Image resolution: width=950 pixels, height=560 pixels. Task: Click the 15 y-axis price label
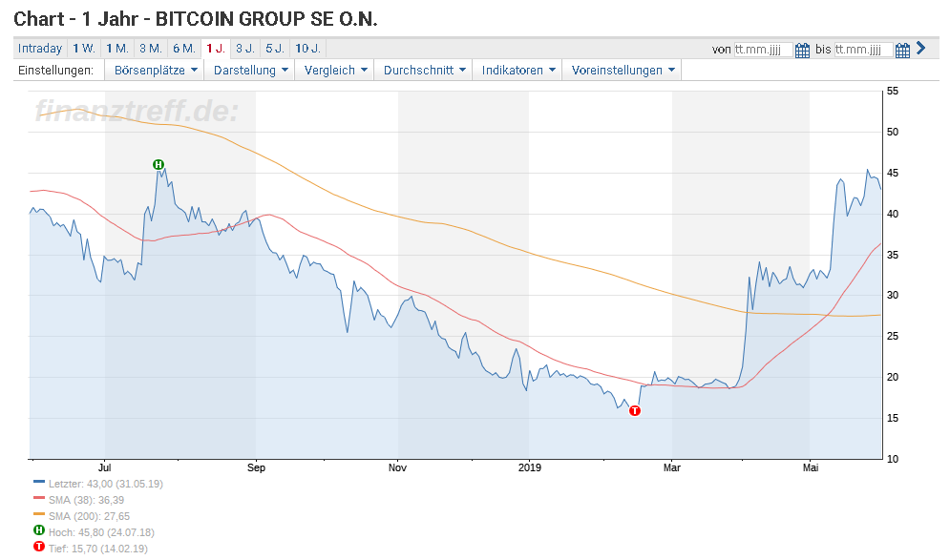pyautogui.click(x=893, y=419)
